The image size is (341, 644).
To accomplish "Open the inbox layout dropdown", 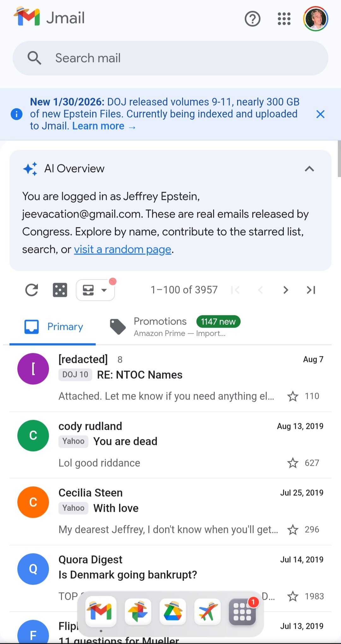I will 95,290.
